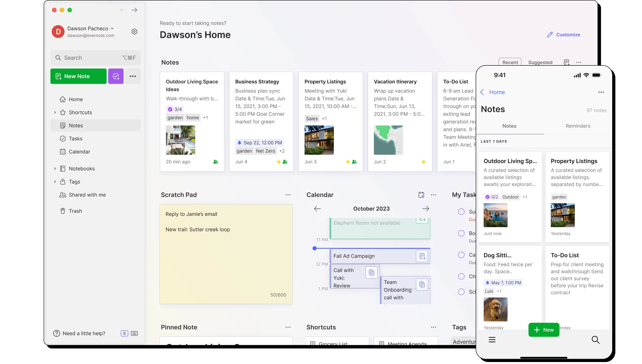This screenshot has width=642, height=364.
Task: Switch to the Reminders tab
Action: point(578,126)
